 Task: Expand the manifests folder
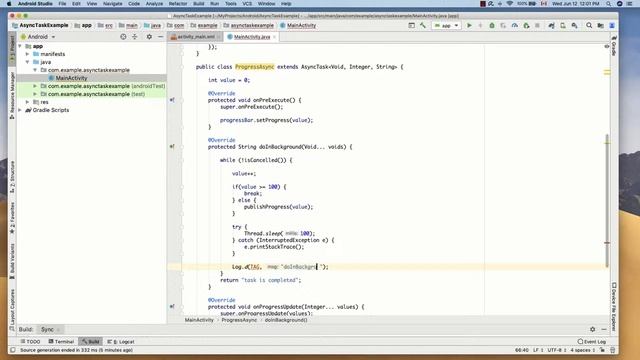point(28,54)
